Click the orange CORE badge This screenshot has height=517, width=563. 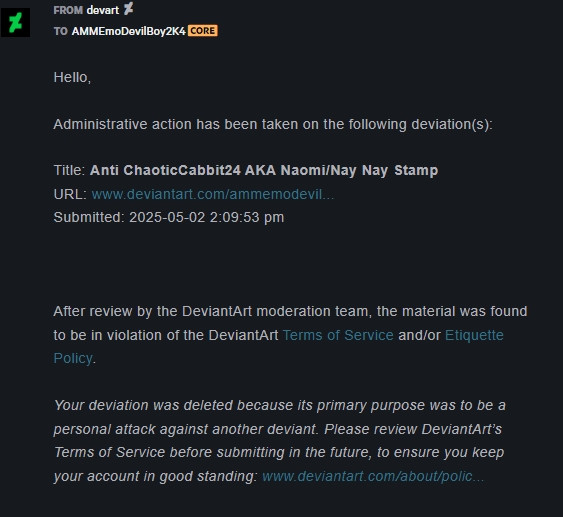pyautogui.click(x=203, y=31)
